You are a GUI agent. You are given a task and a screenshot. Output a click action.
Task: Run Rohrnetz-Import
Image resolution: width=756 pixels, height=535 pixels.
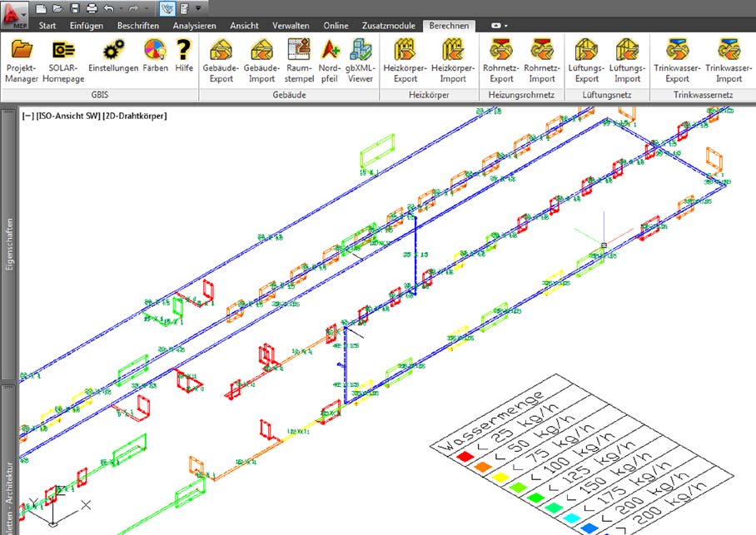pos(542,61)
